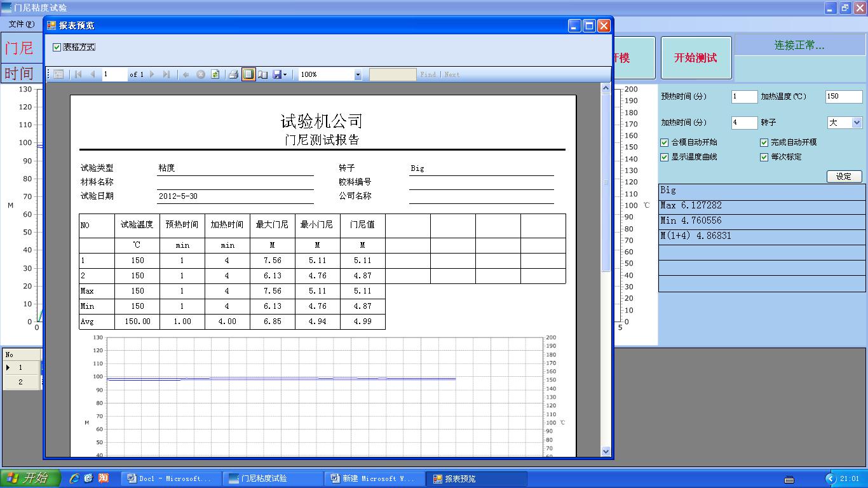Viewport: 868px width, 488px height.
Task: Toggle the document map icon
Action: pos(58,74)
